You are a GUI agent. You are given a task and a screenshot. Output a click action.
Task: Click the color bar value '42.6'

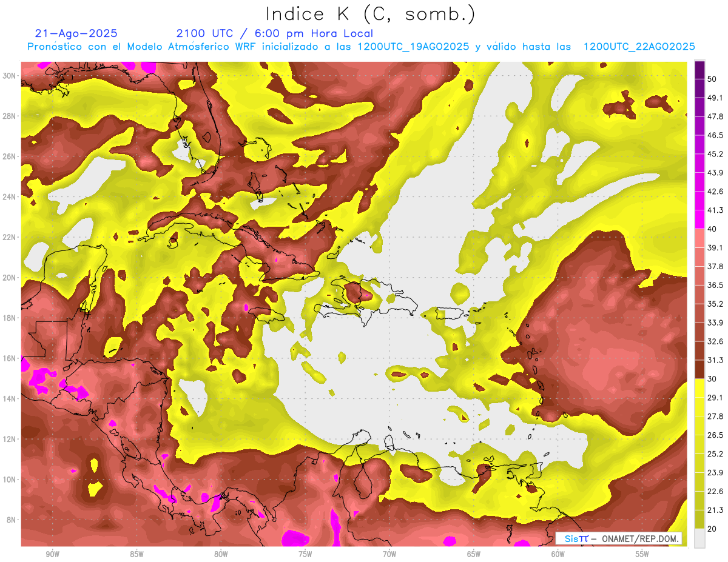coord(715,192)
